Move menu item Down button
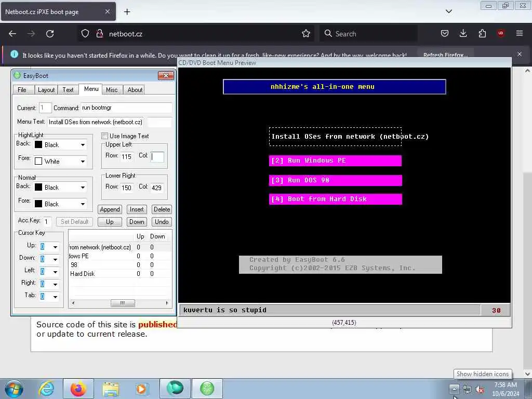 click(137, 222)
